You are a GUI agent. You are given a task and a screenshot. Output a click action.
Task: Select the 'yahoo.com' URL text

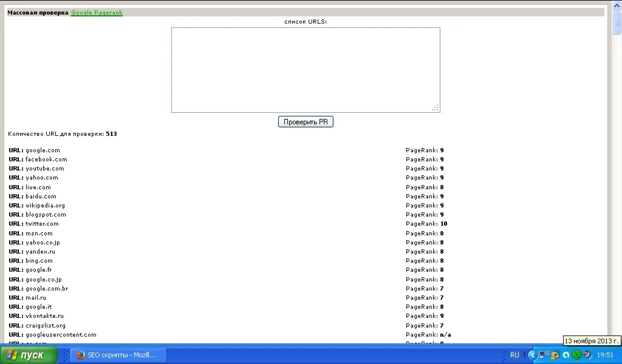click(x=42, y=178)
